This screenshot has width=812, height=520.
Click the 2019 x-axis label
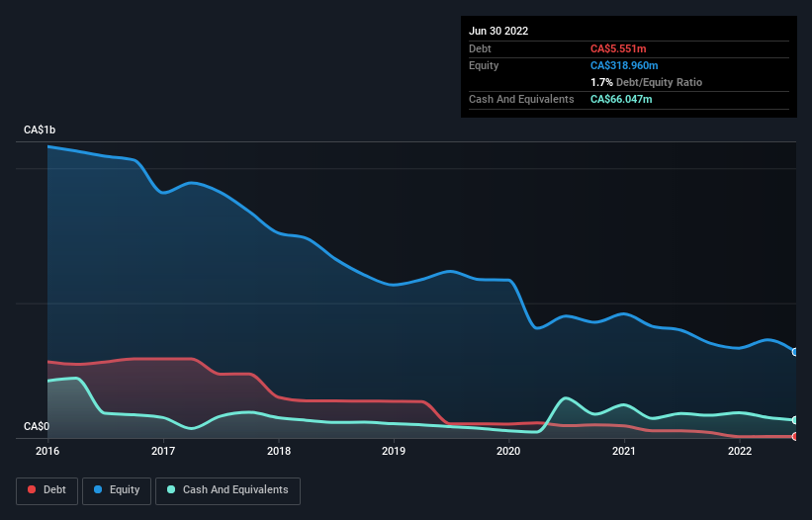tap(394, 451)
